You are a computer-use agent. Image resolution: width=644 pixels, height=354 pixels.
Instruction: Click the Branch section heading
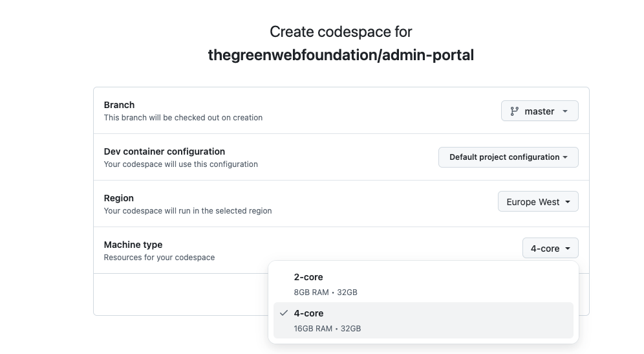pos(119,105)
